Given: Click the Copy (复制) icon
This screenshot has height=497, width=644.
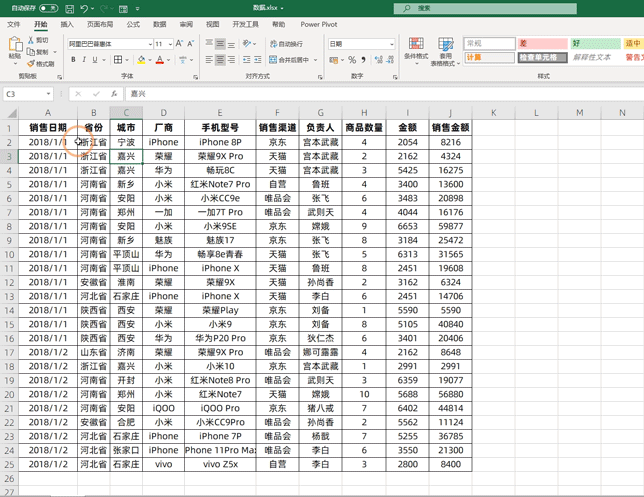Looking at the screenshot, I should 31,52.
